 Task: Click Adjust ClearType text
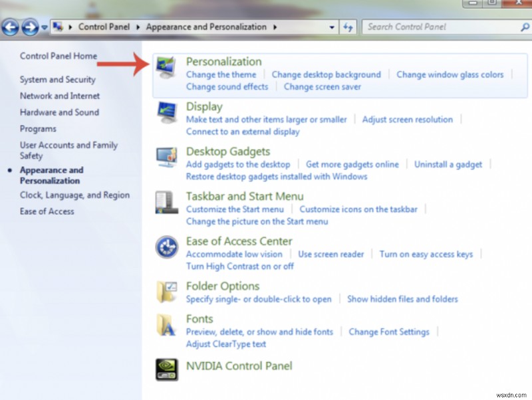[x=226, y=344]
